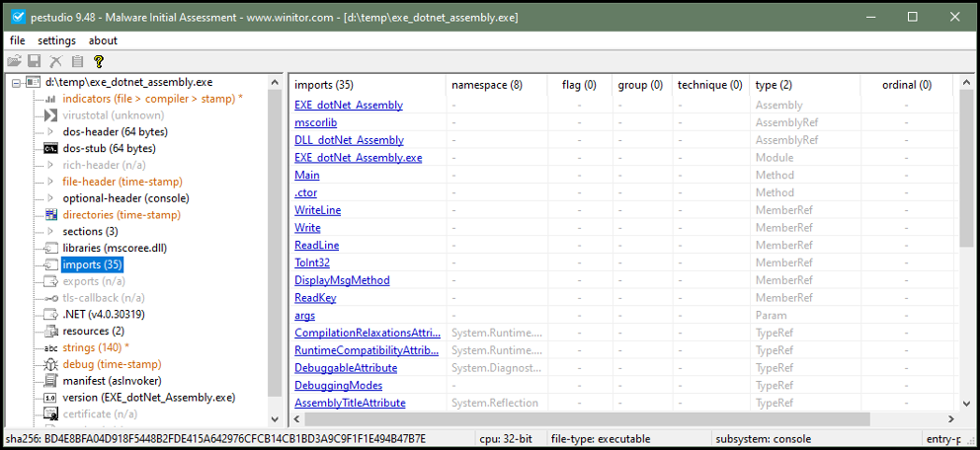Click 'file-type: executable' in status bar
This screenshot has height=450, width=980.
(x=601, y=439)
